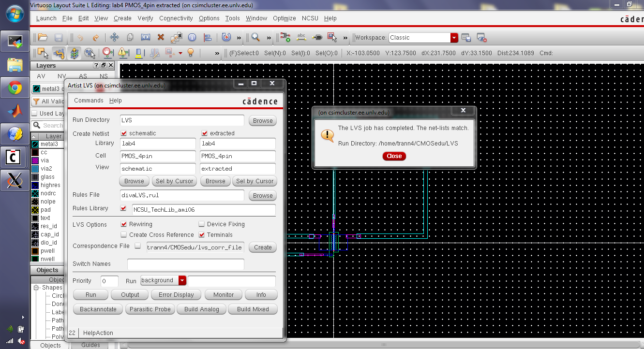Click the Run button in LVS window

click(90, 295)
